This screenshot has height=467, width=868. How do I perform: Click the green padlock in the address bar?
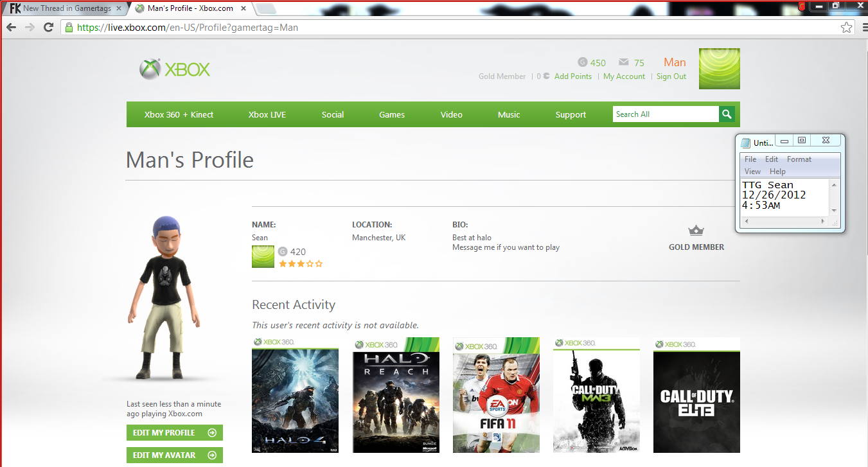(x=69, y=28)
